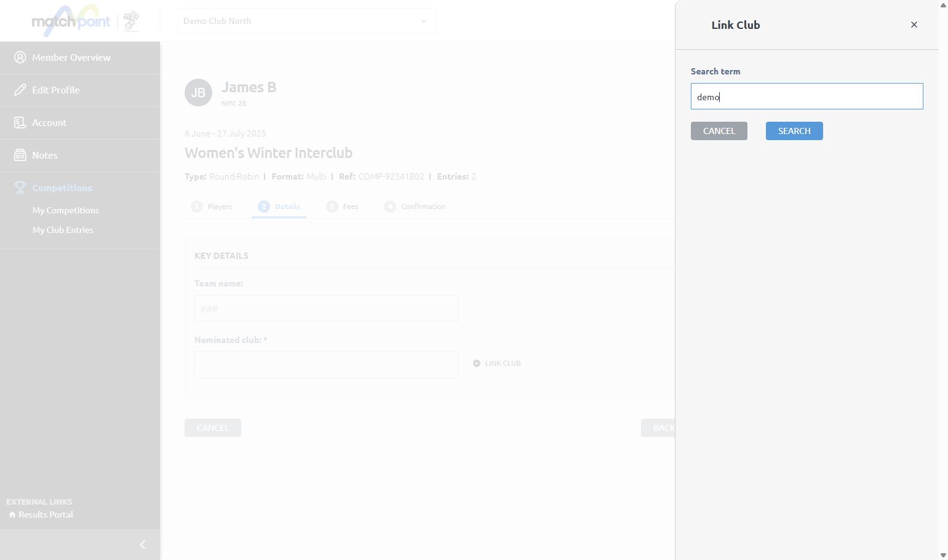The width and height of the screenshot is (948, 560).
Task: Click the Edit Profile pencil icon
Action: coord(20,90)
